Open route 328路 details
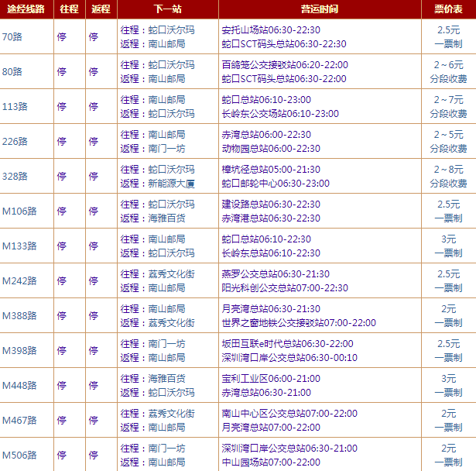 [x=15, y=176]
